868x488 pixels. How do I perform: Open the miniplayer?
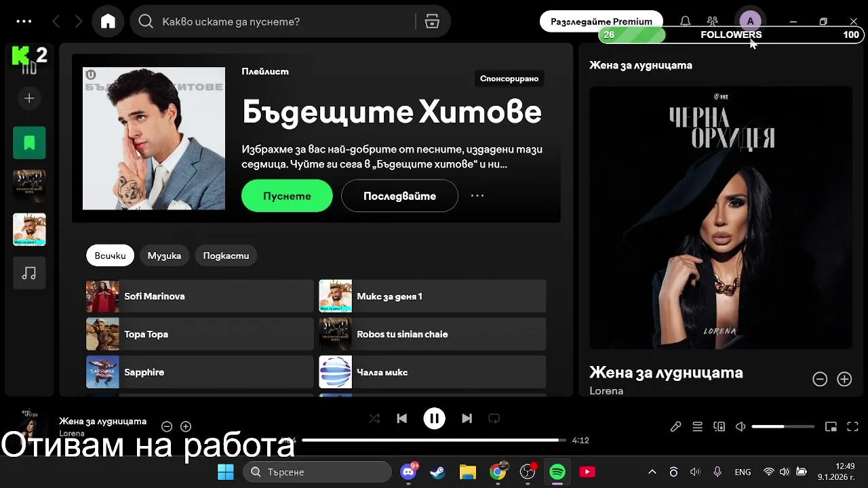tap(831, 426)
